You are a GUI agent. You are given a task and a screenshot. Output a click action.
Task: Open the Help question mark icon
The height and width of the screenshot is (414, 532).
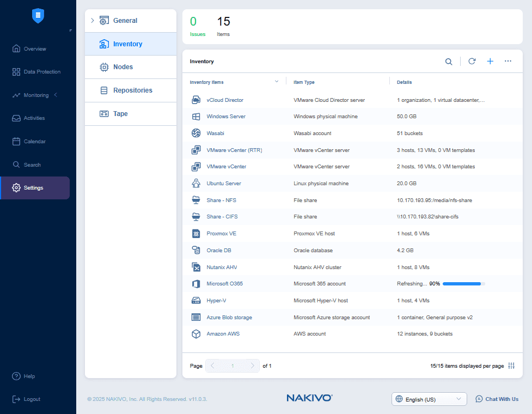pos(16,376)
